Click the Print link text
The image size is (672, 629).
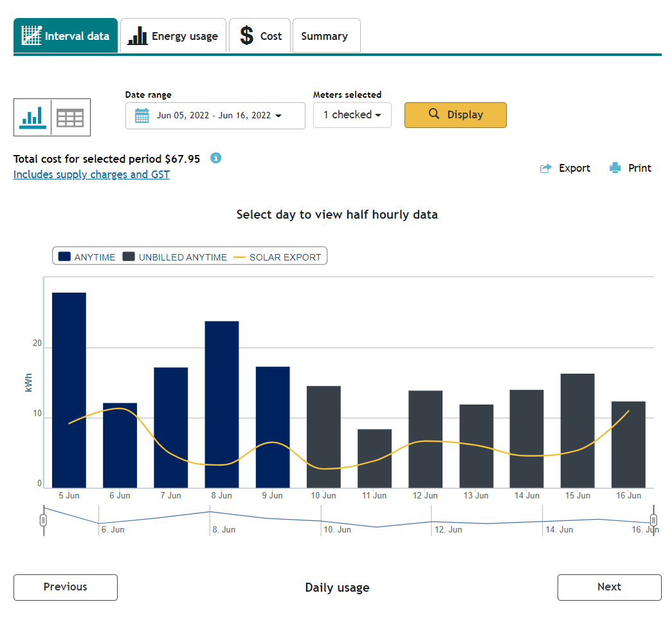(x=639, y=168)
